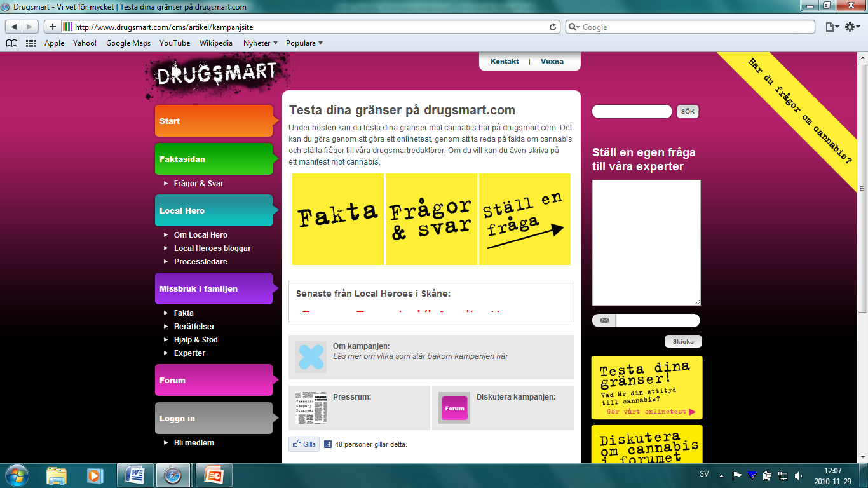
Task: Click the Facebook Gilla button
Action: [x=304, y=444]
